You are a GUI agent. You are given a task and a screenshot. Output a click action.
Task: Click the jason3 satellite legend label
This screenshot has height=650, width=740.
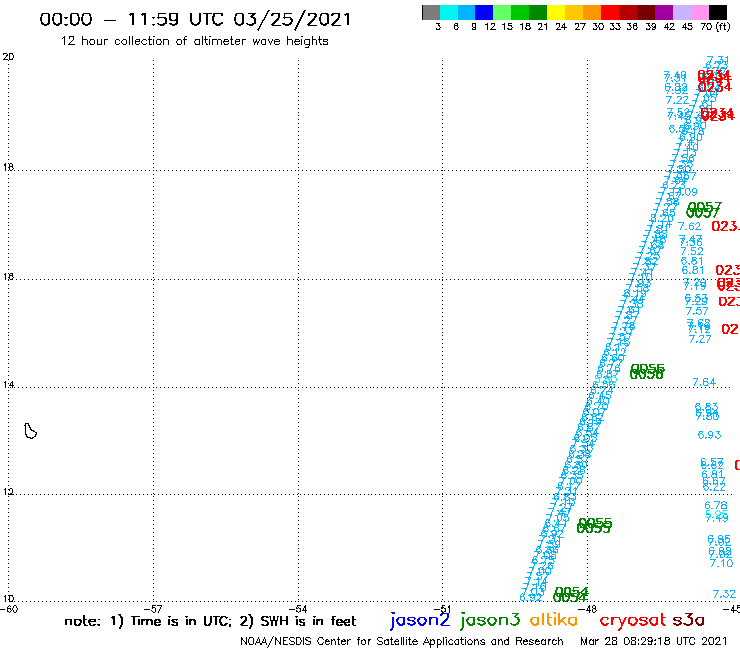[x=490, y=620]
